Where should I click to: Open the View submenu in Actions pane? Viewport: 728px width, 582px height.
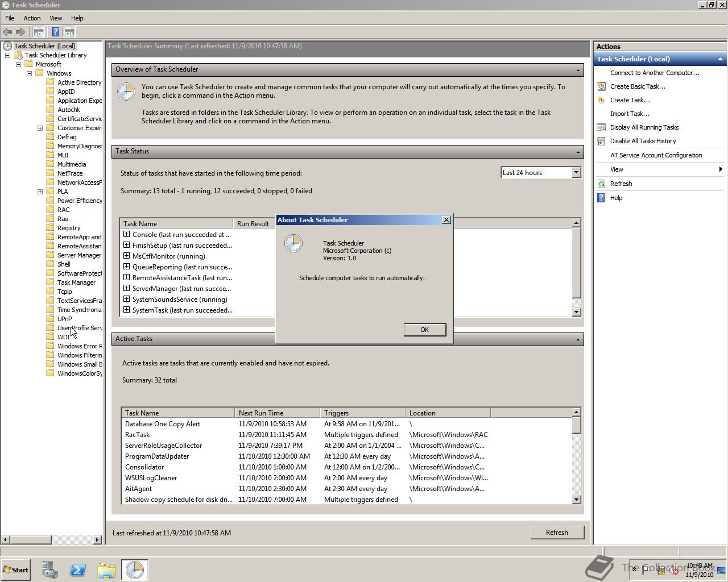[x=660, y=169]
